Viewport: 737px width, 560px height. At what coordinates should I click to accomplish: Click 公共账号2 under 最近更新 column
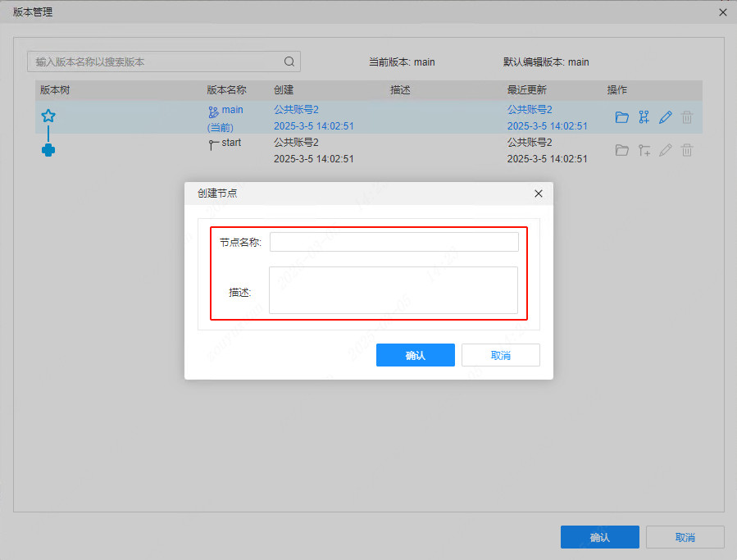[530, 109]
